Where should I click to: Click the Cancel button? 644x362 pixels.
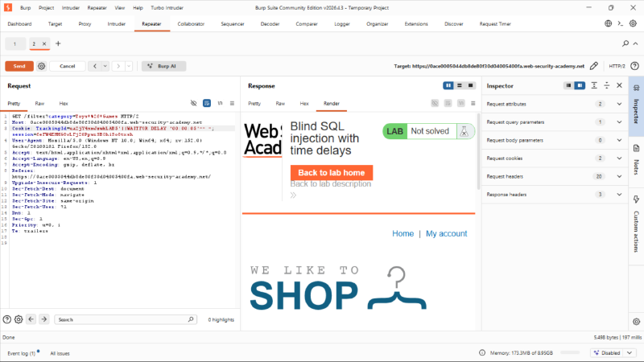68,66
